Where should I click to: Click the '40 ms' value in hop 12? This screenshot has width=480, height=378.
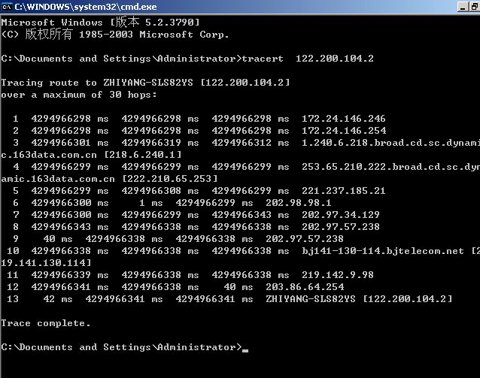point(238,287)
